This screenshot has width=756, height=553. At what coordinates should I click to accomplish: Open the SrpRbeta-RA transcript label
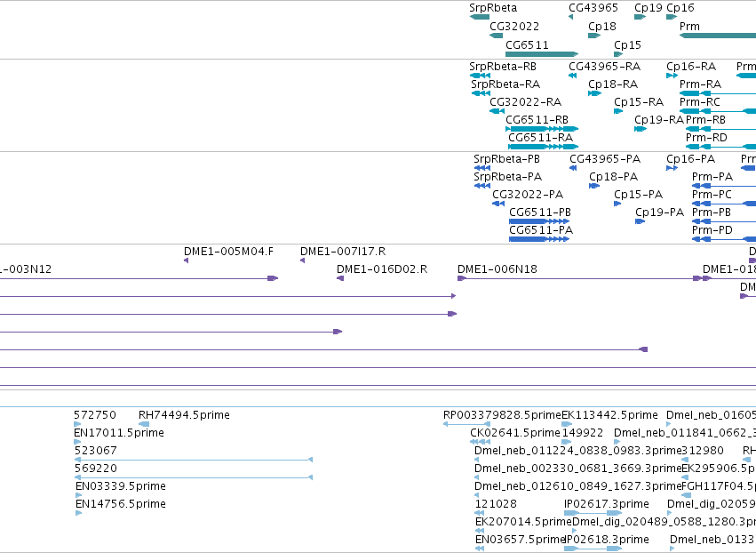(x=505, y=84)
